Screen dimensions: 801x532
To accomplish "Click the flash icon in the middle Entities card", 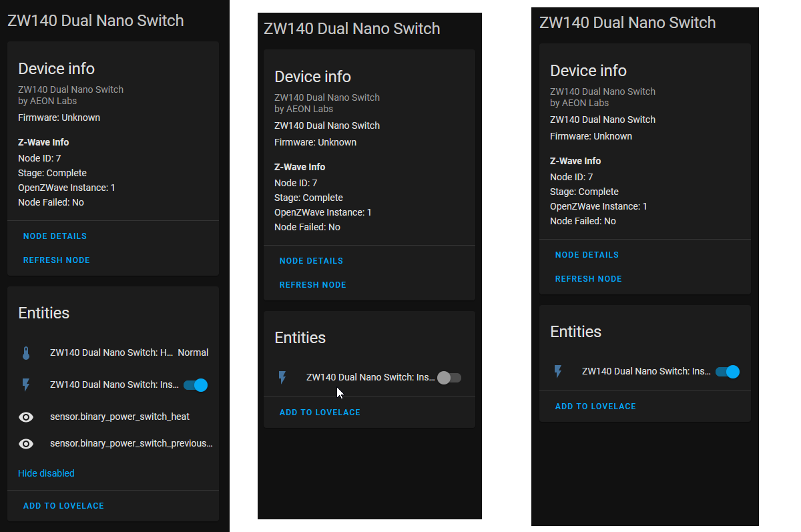I will [282, 377].
